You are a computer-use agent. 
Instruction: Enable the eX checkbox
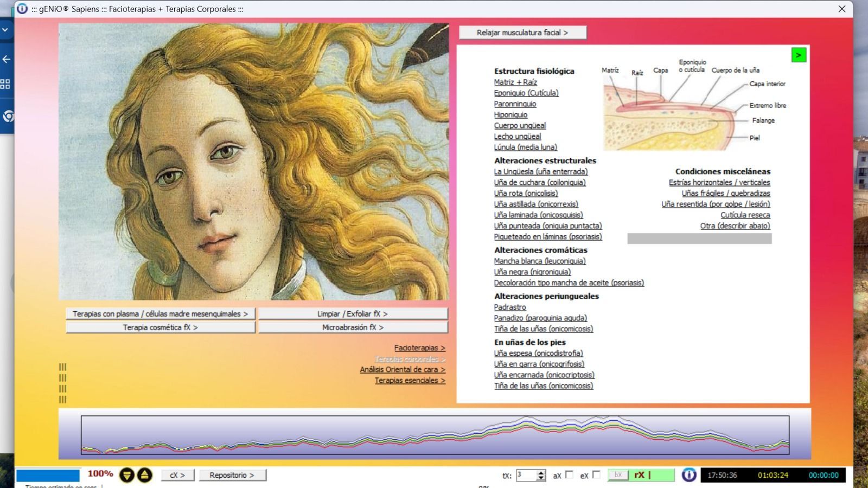pos(596,475)
